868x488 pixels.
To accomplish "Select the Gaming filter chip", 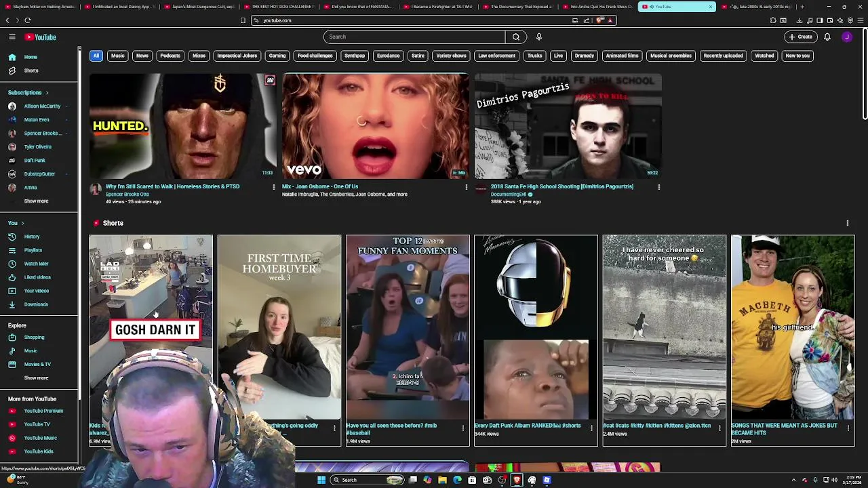I will [277, 56].
